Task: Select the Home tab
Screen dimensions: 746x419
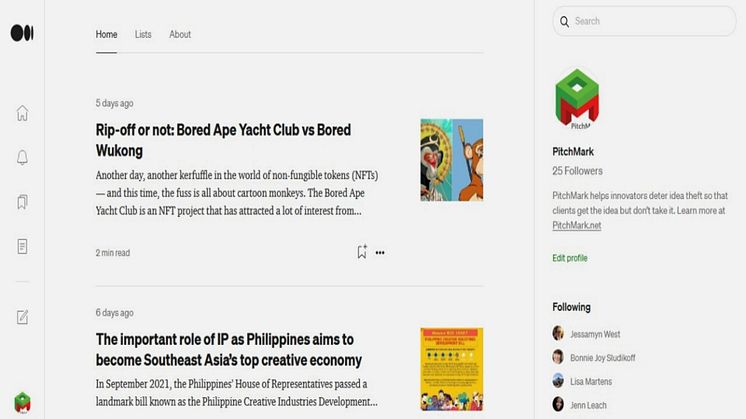Action: [x=106, y=34]
